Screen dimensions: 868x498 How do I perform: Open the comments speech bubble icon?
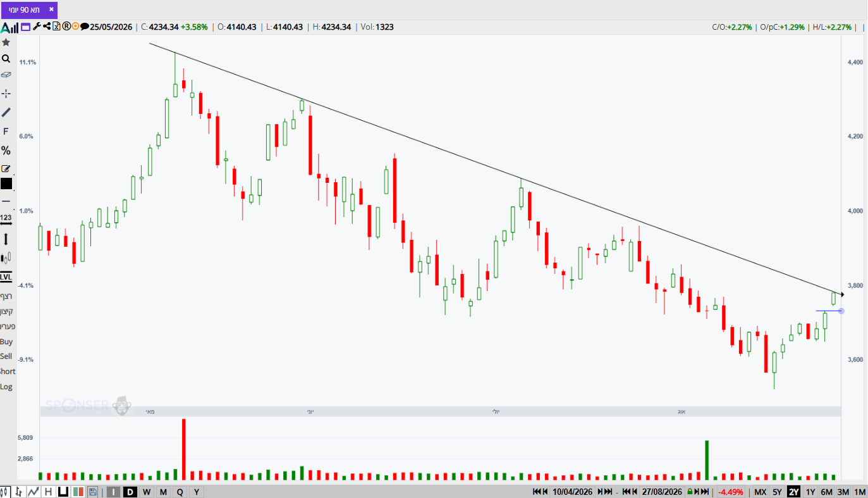click(84, 27)
